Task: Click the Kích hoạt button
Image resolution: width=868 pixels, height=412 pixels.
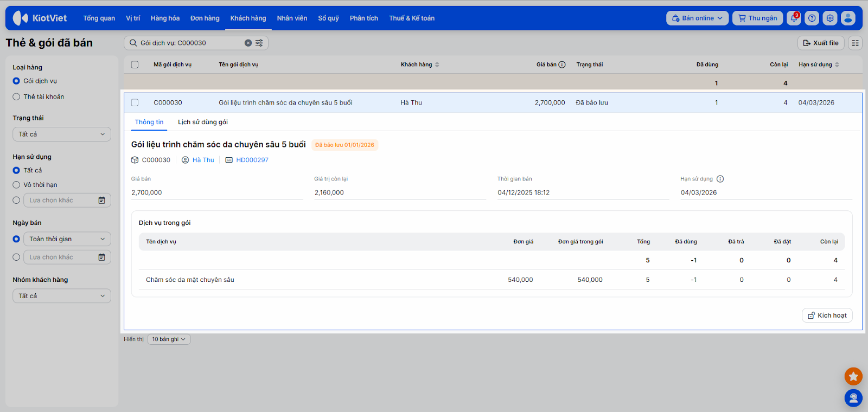Action: click(827, 316)
